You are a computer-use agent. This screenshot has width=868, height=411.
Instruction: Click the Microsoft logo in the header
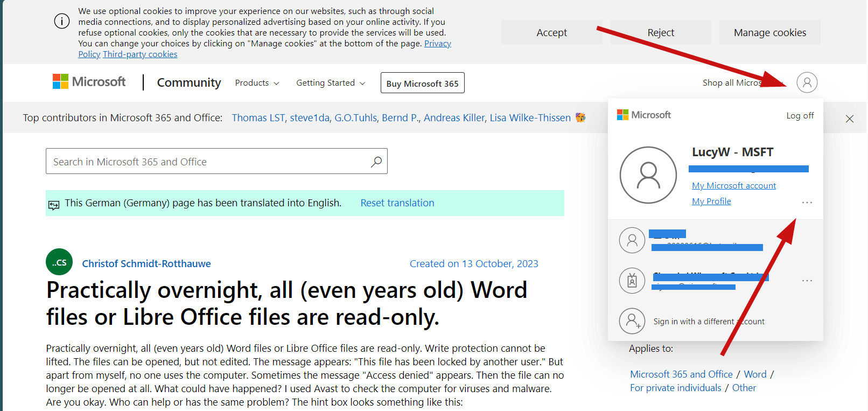click(x=89, y=82)
